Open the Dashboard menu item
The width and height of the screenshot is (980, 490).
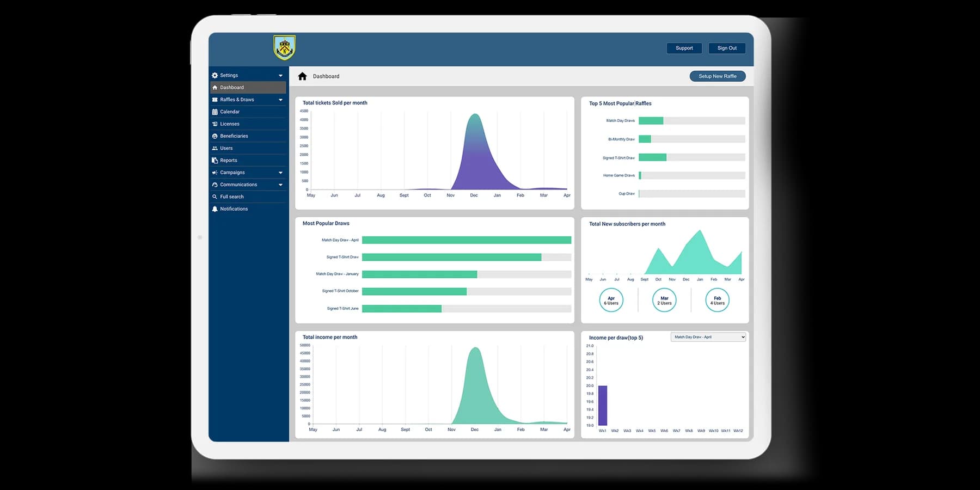[248, 87]
